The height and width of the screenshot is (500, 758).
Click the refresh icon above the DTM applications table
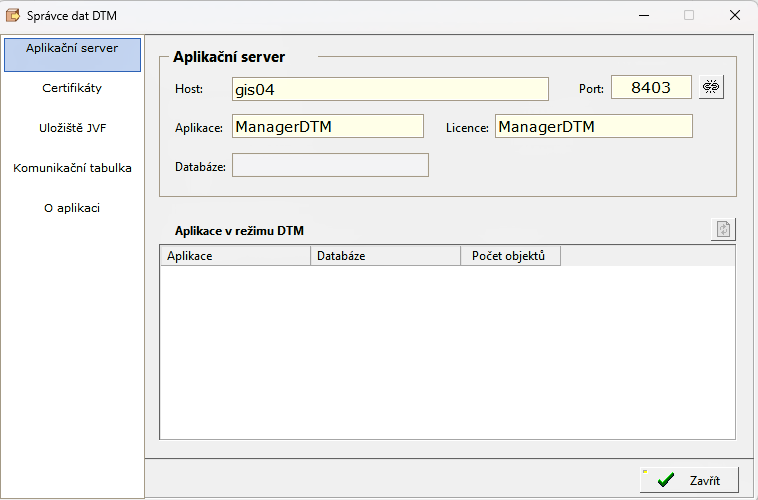coord(723,229)
